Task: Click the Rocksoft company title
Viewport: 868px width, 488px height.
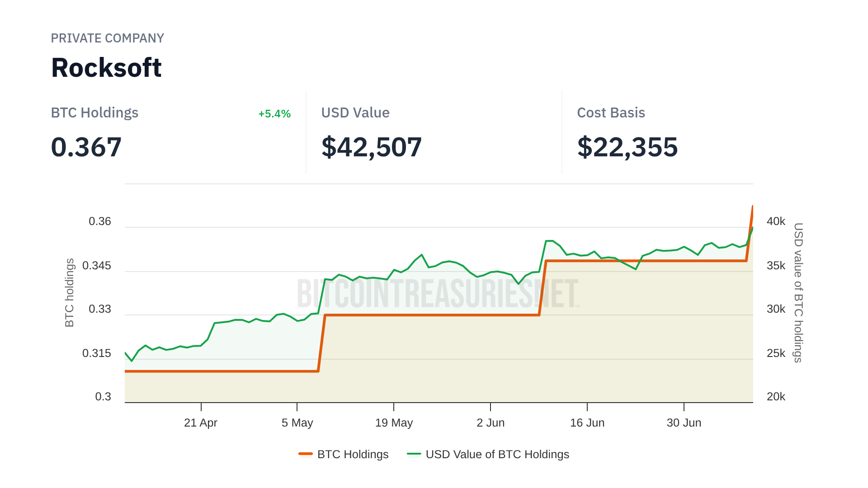Action: 106,68
